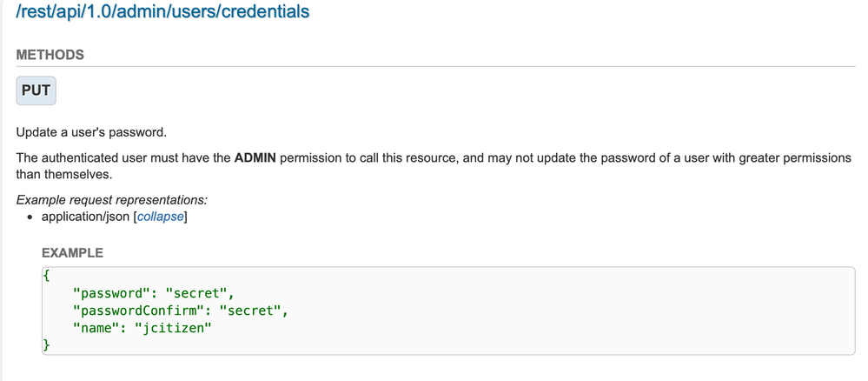Click the opening brace in the JSON example
This screenshot has height=381, width=868.
47,276
